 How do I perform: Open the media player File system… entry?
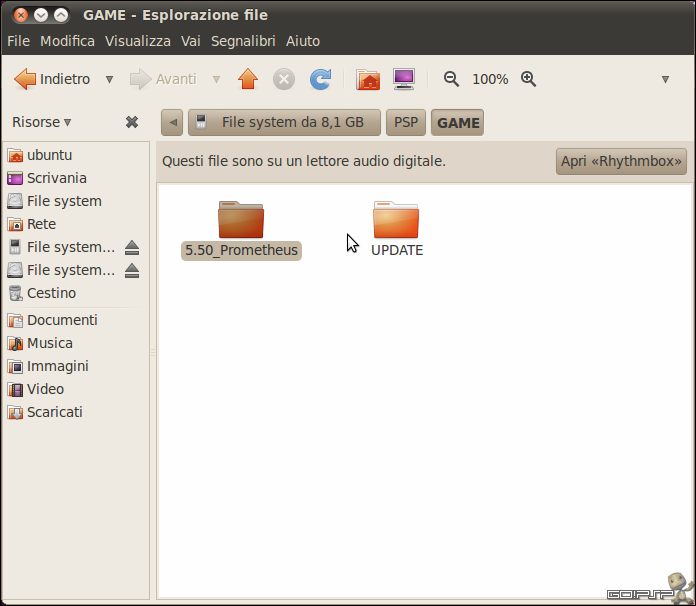[71, 247]
